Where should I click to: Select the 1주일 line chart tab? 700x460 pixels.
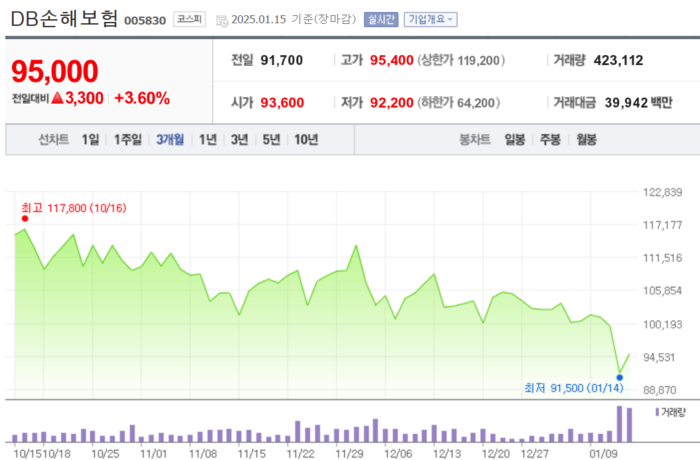coord(128,140)
